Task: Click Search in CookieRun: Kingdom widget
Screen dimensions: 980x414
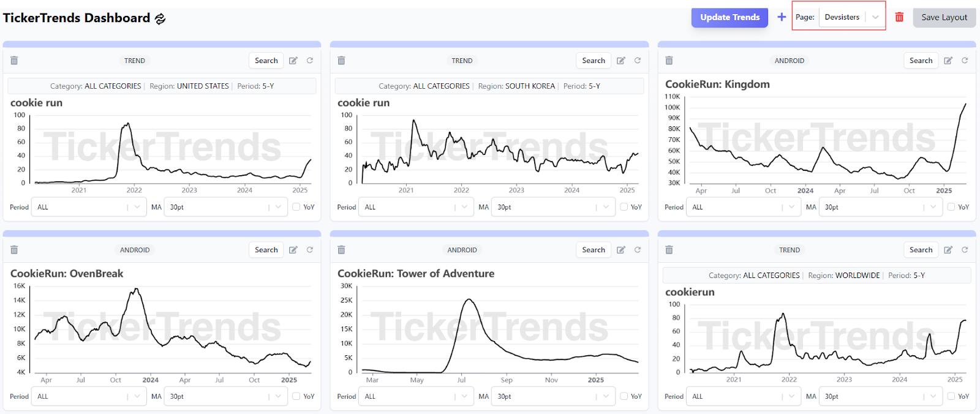Action: point(921,61)
